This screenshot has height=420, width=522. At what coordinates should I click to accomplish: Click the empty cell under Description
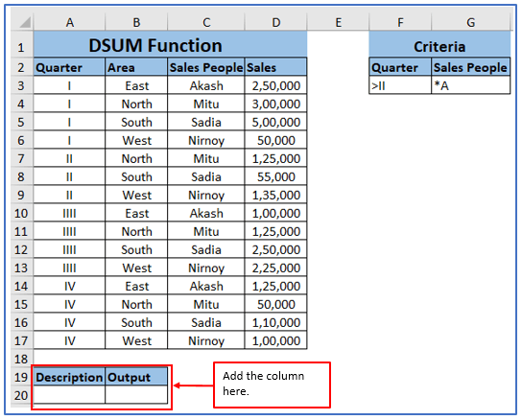(x=69, y=395)
